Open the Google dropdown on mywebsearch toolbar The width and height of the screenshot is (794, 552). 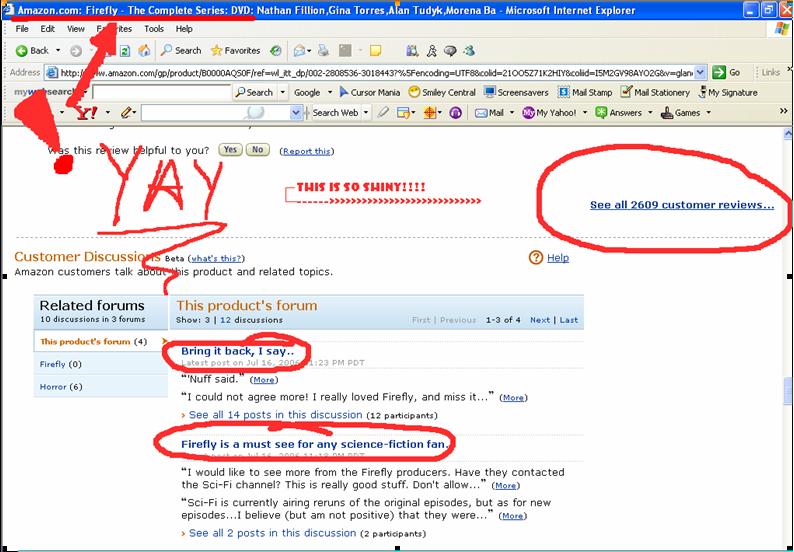click(x=330, y=92)
